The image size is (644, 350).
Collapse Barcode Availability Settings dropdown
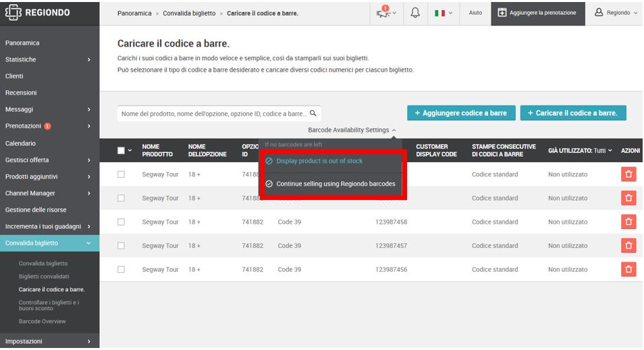[x=352, y=130]
